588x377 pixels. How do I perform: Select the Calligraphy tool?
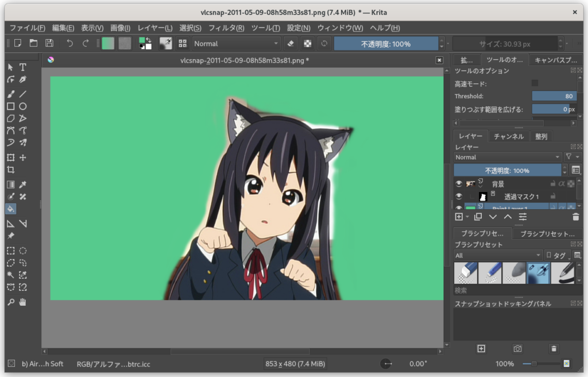click(x=23, y=79)
